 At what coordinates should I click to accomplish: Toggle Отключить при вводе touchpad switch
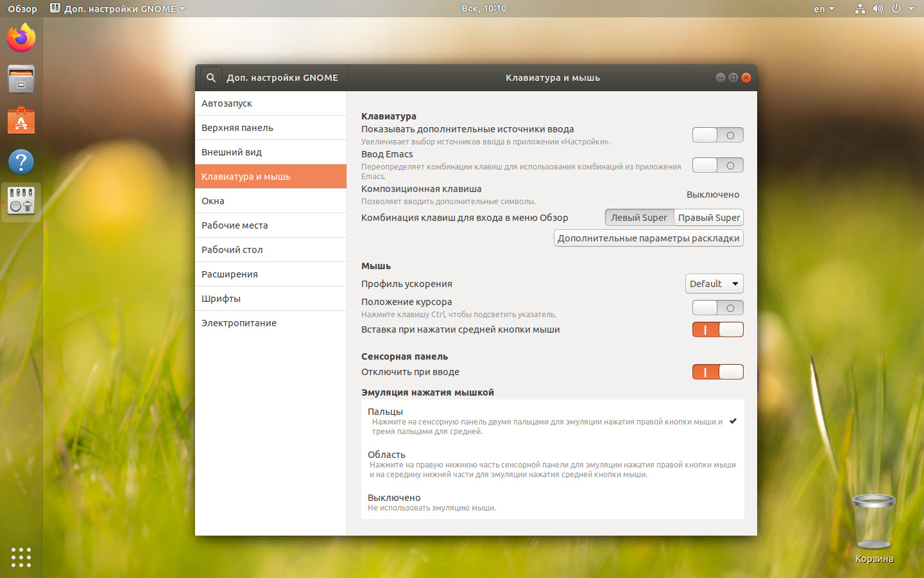coord(717,372)
